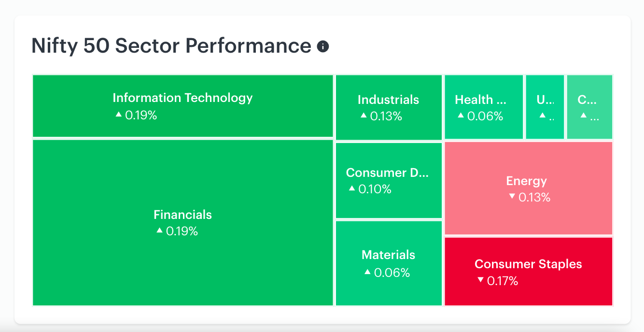The height and width of the screenshot is (332, 644).
Task: Open the Materials sector tile
Action: click(x=389, y=263)
